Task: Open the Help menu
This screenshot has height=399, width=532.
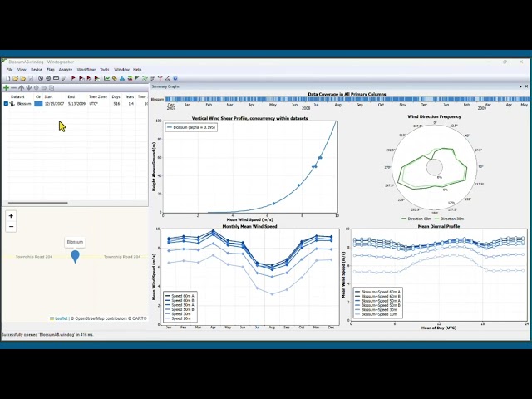Action: click(137, 70)
